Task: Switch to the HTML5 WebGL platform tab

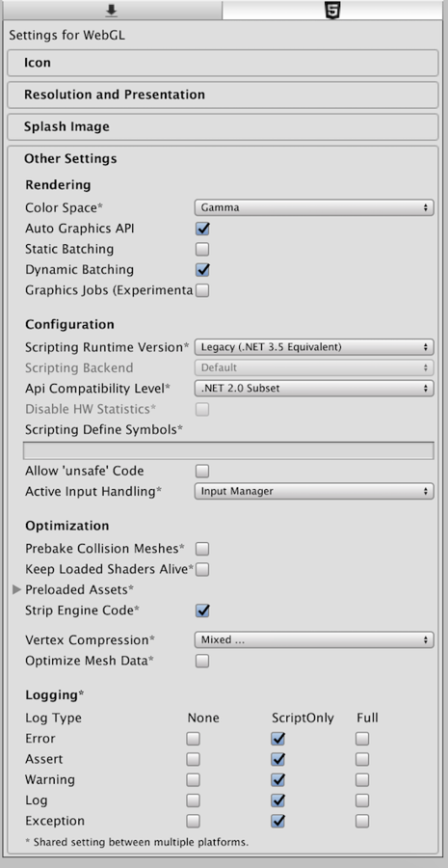Action: tap(332, 10)
